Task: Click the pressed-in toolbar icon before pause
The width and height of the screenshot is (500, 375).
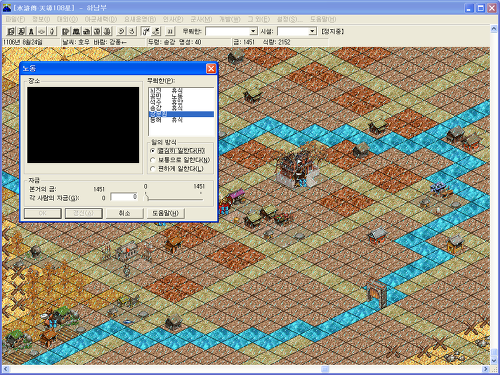Action: click(x=146, y=31)
